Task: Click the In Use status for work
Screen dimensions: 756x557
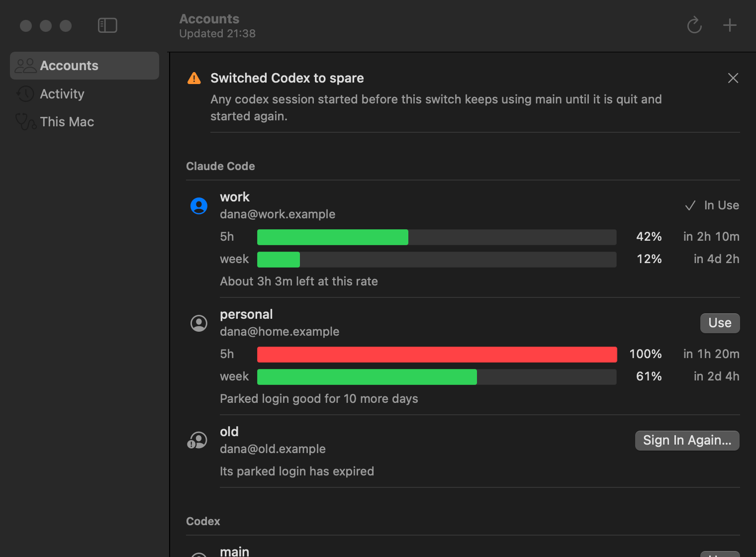Action: click(x=712, y=205)
